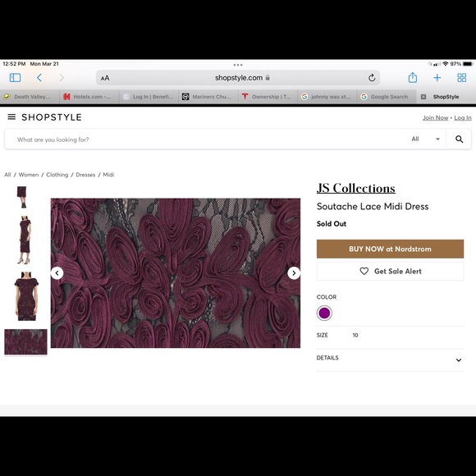Tap the three-dot multitasking indicator
The image size is (476, 476).
coord(238,65)
